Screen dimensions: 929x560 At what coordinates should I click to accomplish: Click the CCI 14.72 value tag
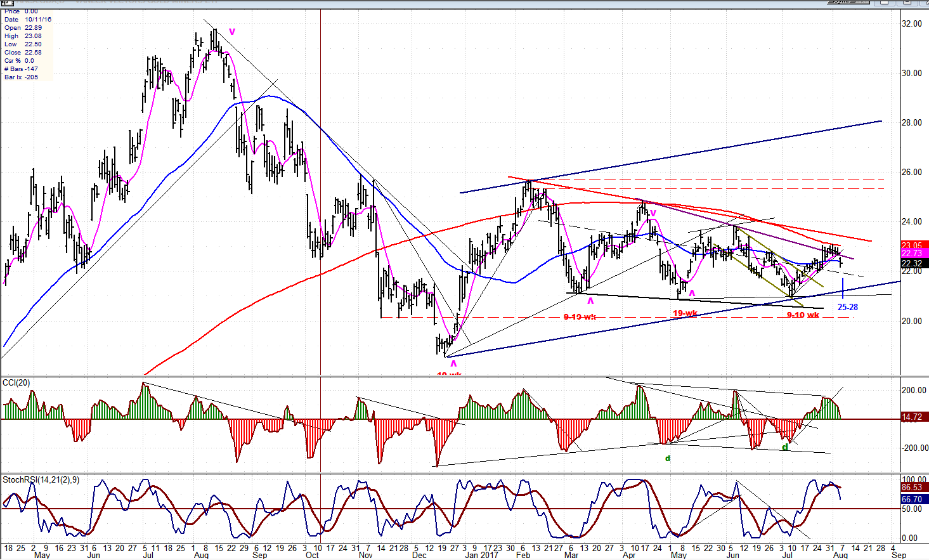coord(914,417)
